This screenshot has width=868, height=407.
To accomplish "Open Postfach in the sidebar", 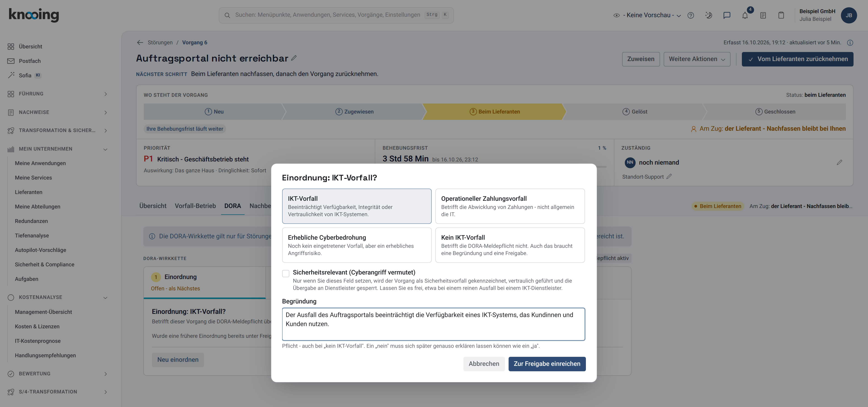I will (x=30, y=61).
